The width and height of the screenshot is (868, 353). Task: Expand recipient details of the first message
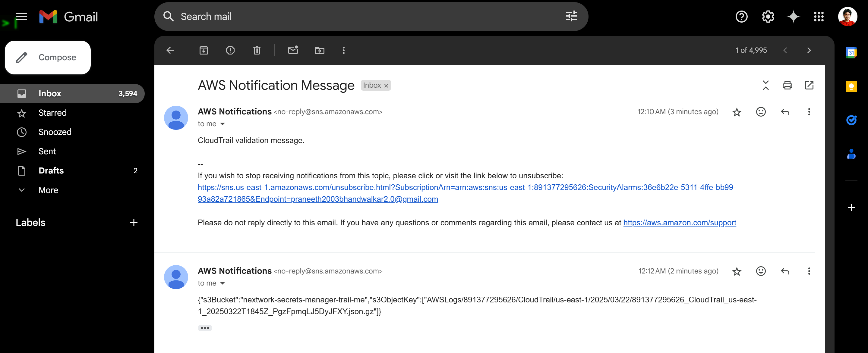tap(223, 124)
